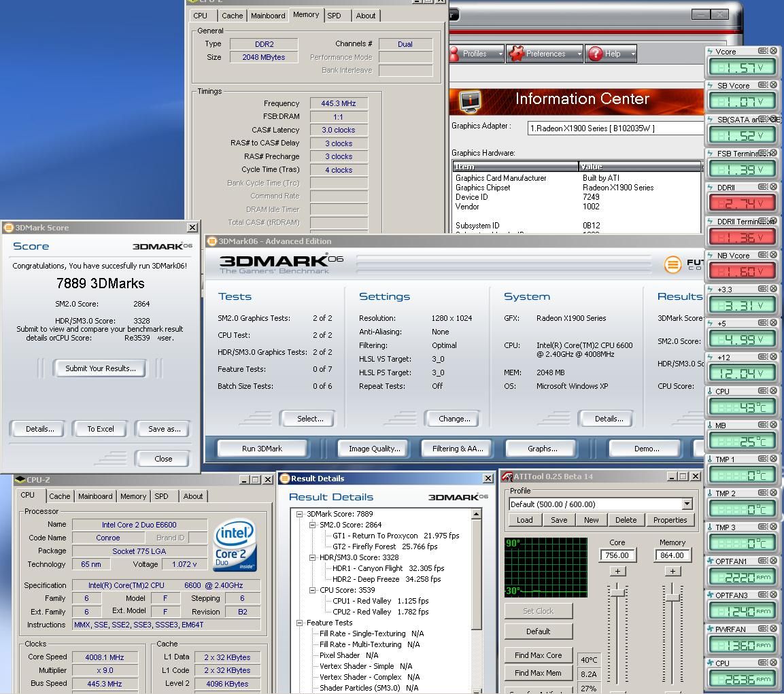Click Find Max Core in ATITool

point(539,655)
